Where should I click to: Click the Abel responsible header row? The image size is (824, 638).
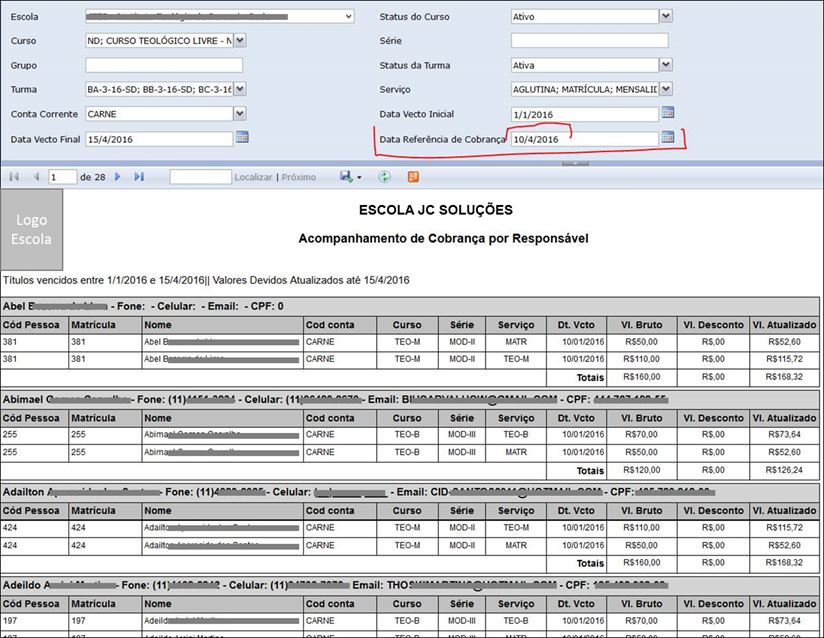[x=410, y=306]
